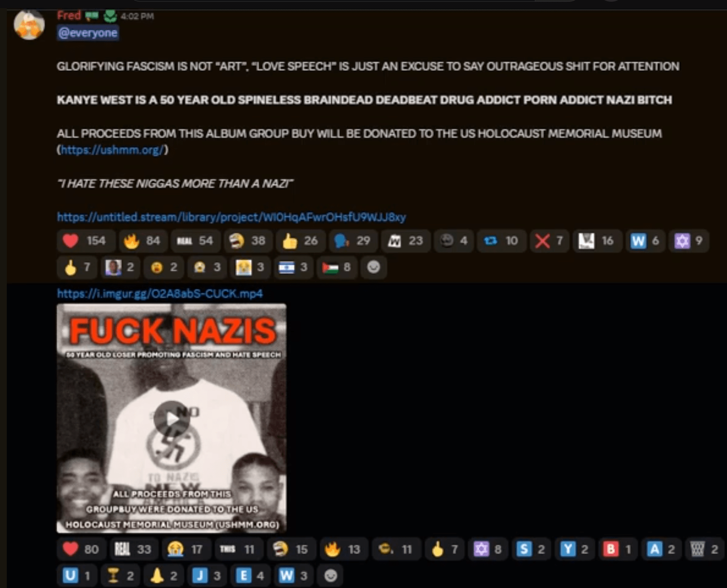Viewport: 727px width, 588px height.
Task: Click the picture reaction counting 16
Action: click(597, 241)
